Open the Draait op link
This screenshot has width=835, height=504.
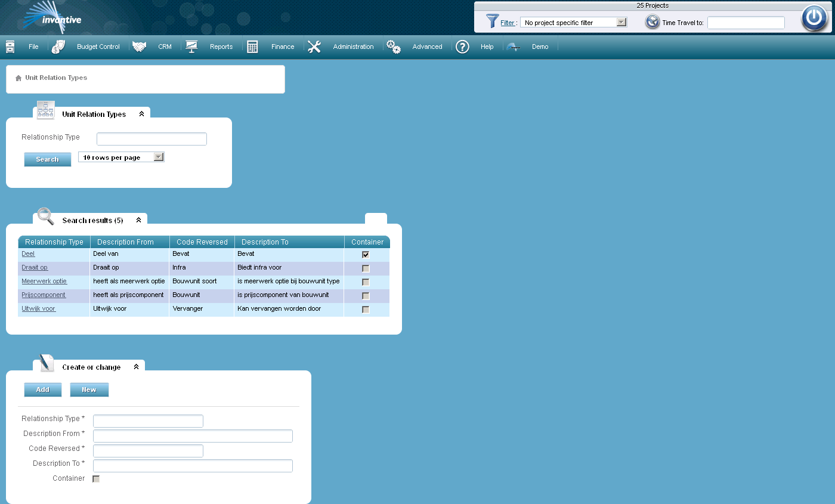click(35, 268)
